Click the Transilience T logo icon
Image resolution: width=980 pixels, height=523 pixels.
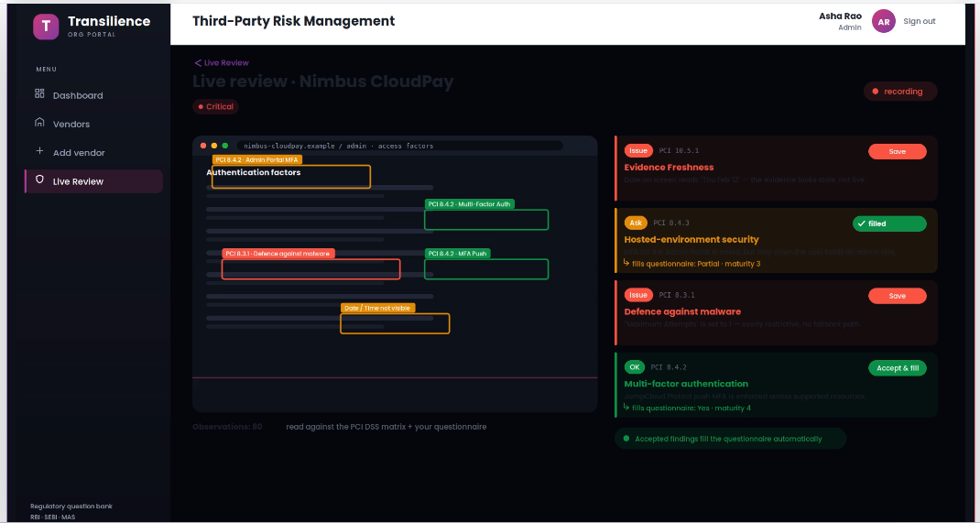[46, 27]
